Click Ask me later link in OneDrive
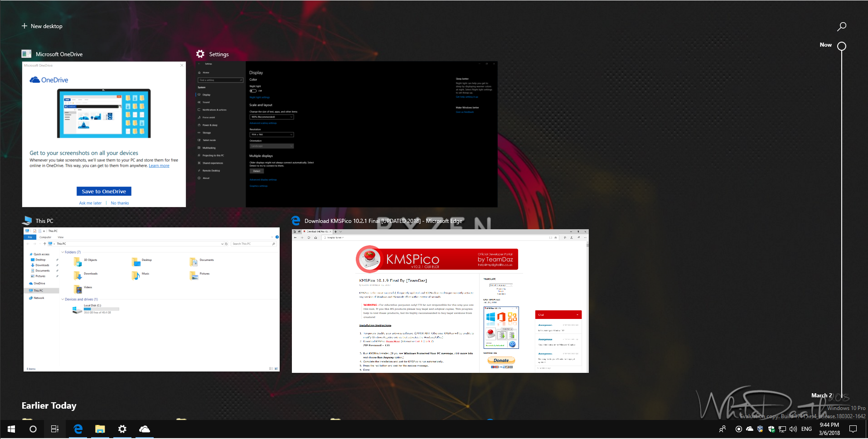 pos(90,203)
